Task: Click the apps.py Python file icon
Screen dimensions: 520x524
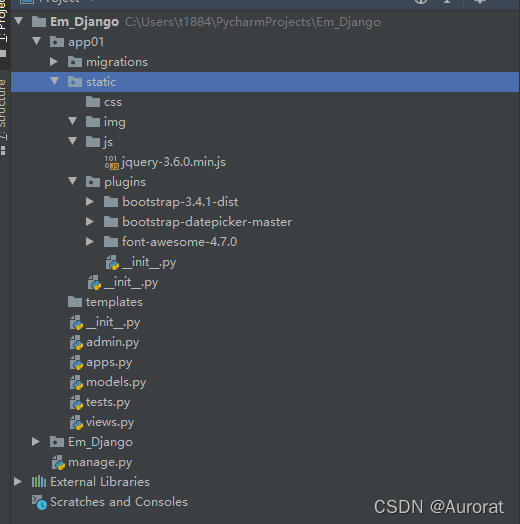Action: 76,363
